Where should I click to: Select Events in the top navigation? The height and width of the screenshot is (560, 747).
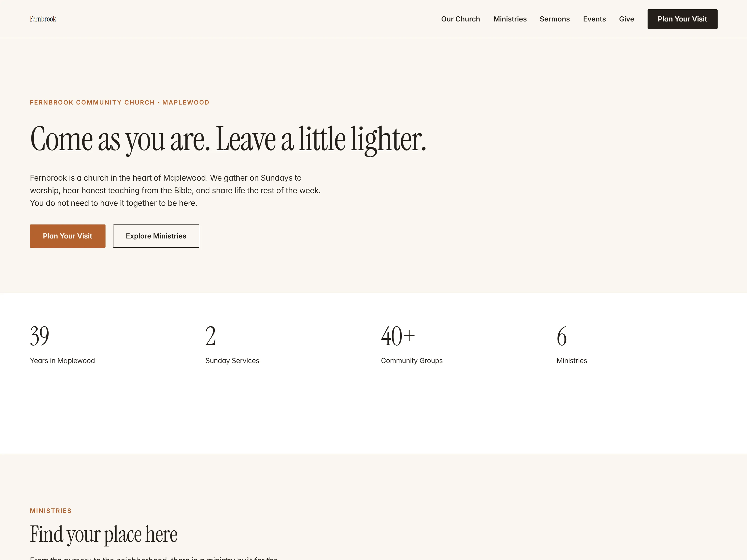click(594, 19)
